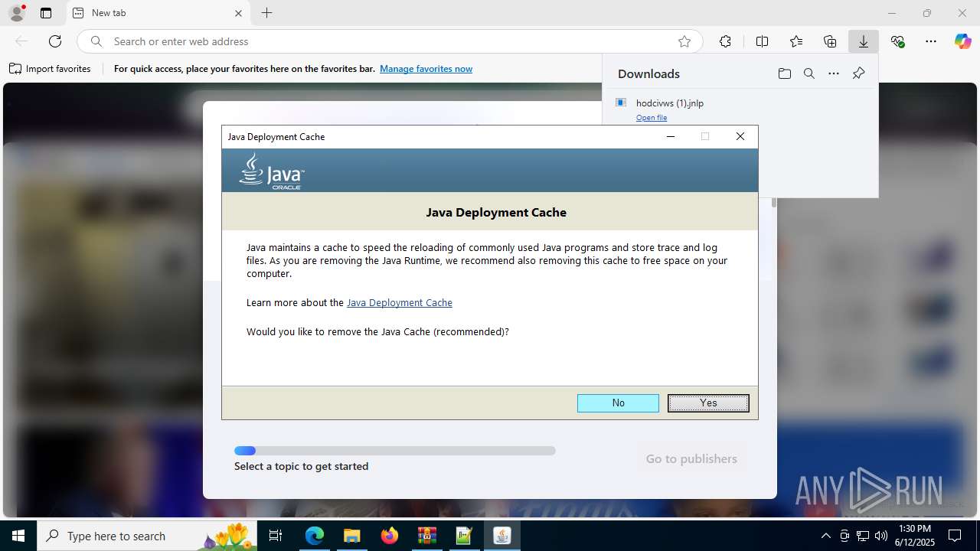Open Task View on taskbar
The image size is (980, 551).
click(276, 536)
